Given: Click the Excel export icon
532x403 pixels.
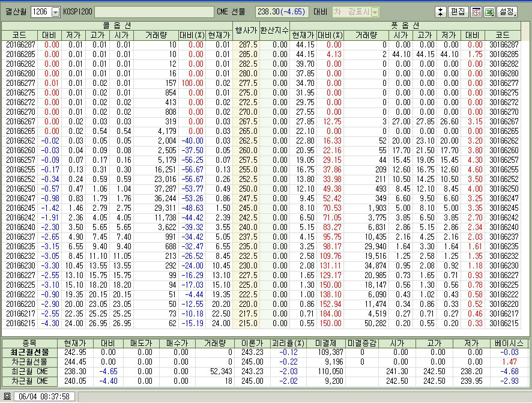Looking at the screenshot, I should coord(489,12).
